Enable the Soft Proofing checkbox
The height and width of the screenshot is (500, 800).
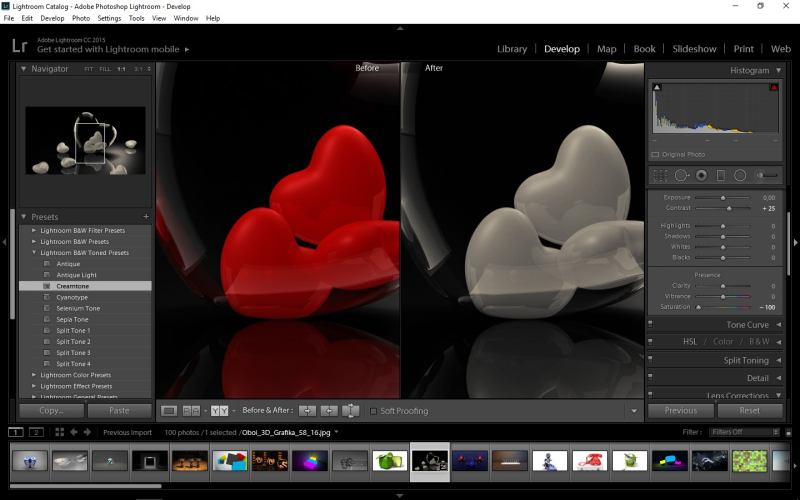[373, 411]
